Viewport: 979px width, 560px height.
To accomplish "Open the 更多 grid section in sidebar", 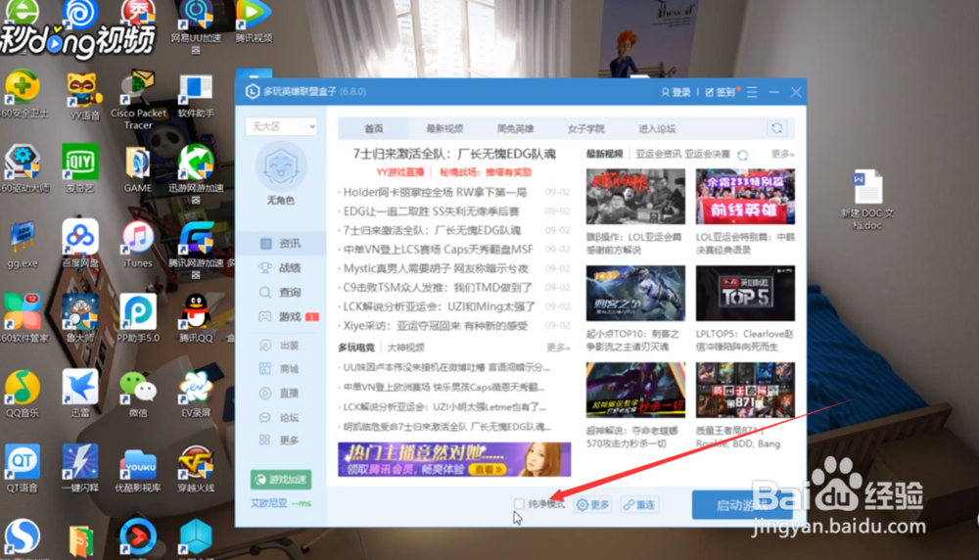I will [281, 441].
